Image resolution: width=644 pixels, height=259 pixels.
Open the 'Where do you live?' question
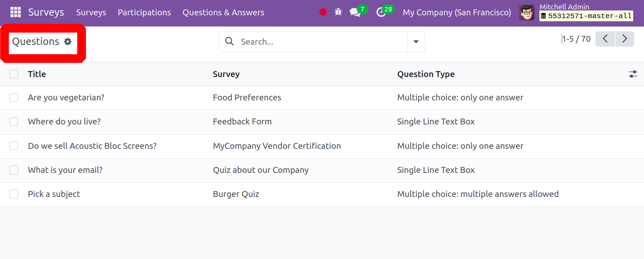pyautogui.click(x=64, y=122)
